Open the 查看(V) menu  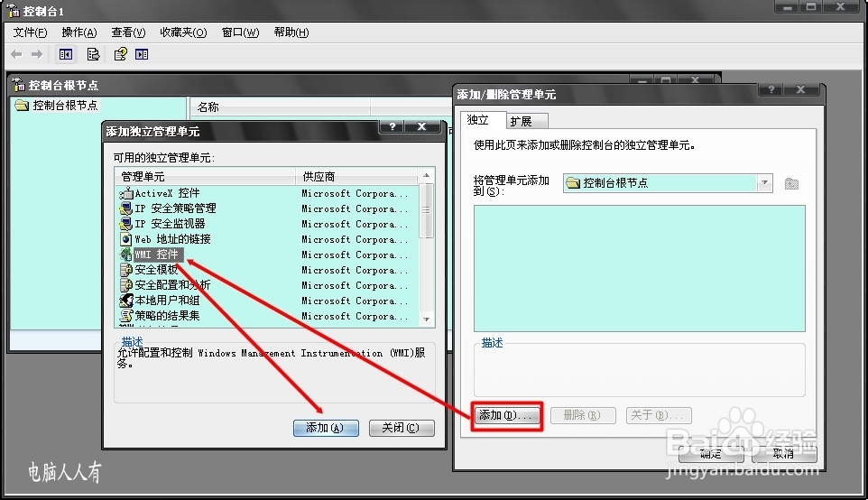coord(128,32)
